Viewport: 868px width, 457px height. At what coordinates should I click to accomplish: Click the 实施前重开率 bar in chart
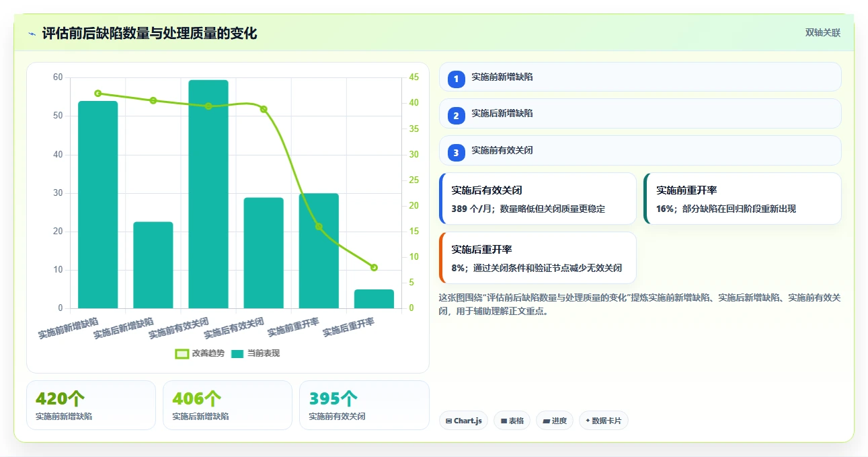pos(319,251)
